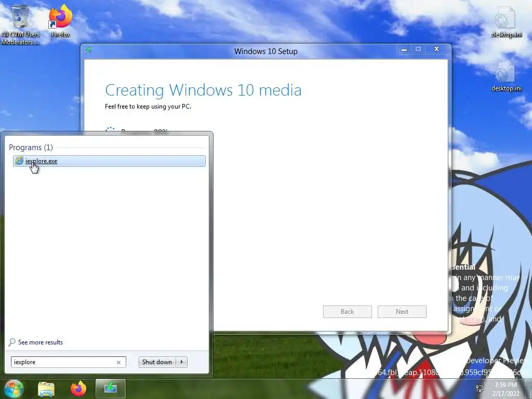Click the Windows 10 Setup title bar icon
Screen dimensions: 532x399
click(x=88, y=50)
